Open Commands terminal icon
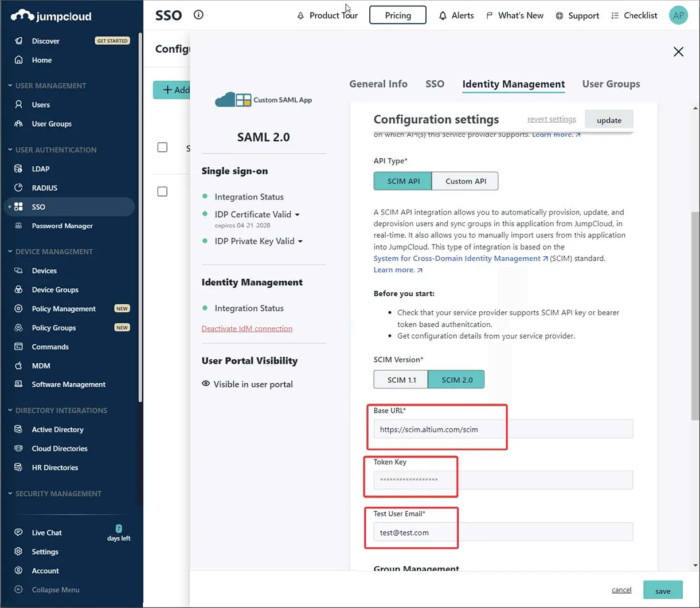 pos(19,346)
